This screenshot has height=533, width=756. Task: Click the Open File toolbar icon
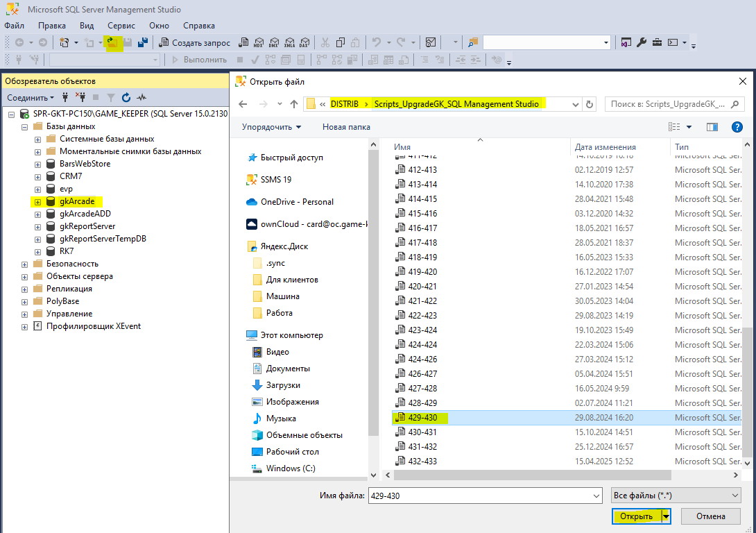pyautogui.click(x=112, y=42)
